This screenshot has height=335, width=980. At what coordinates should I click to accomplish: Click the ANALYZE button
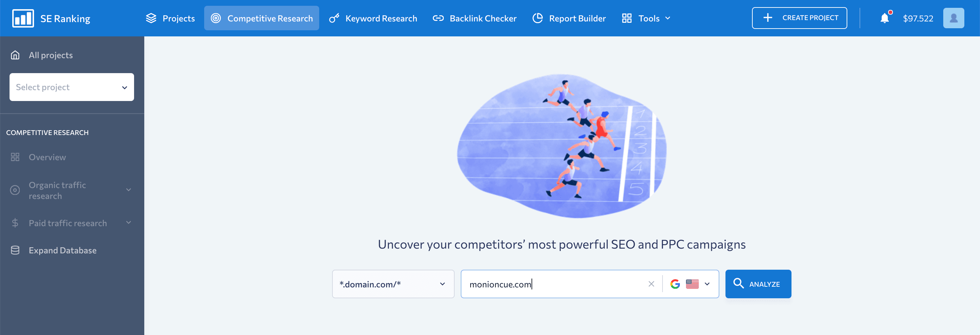click(x=758, y=284)
